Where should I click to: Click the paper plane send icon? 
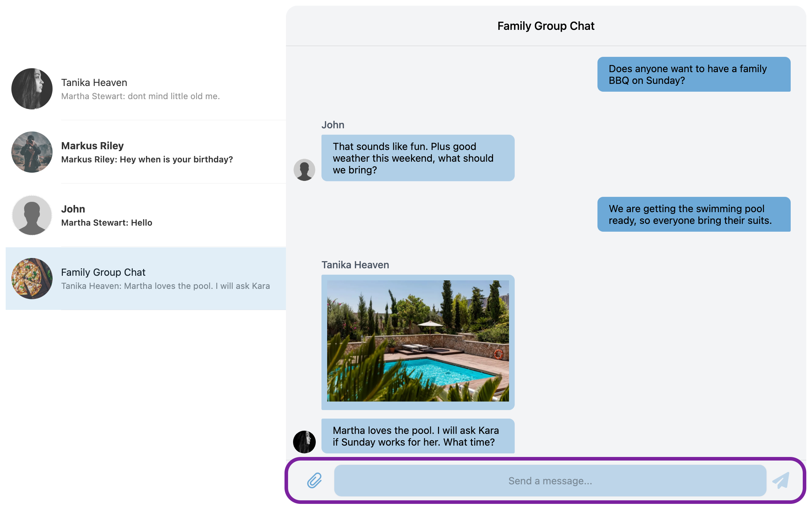[781, 480]
